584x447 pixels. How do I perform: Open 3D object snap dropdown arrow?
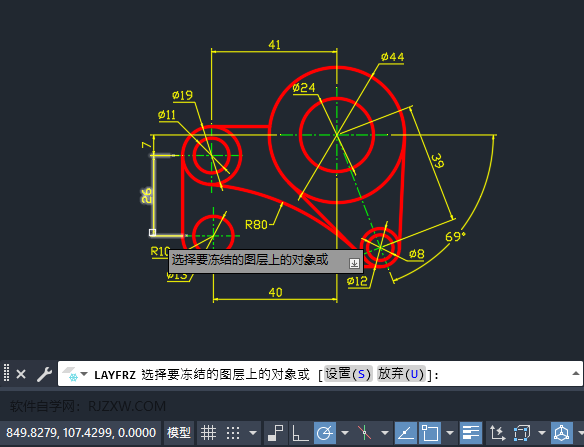tap(542, 433)
